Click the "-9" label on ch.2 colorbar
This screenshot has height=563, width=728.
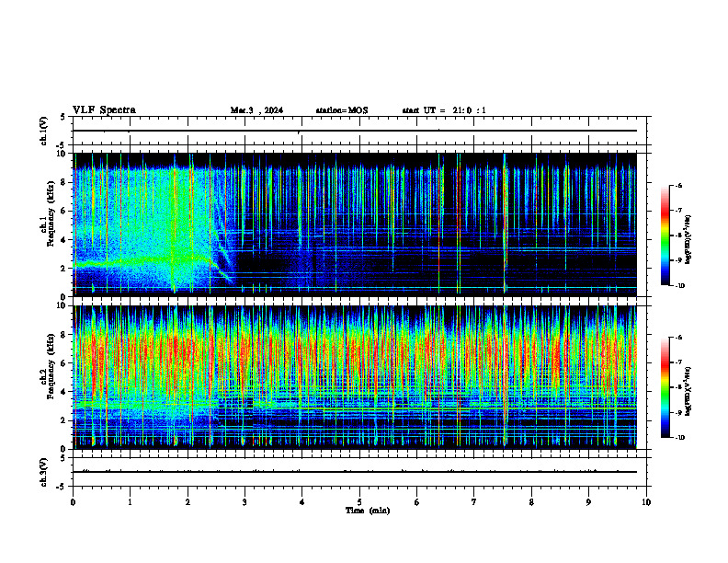click(x=678, y=412)
